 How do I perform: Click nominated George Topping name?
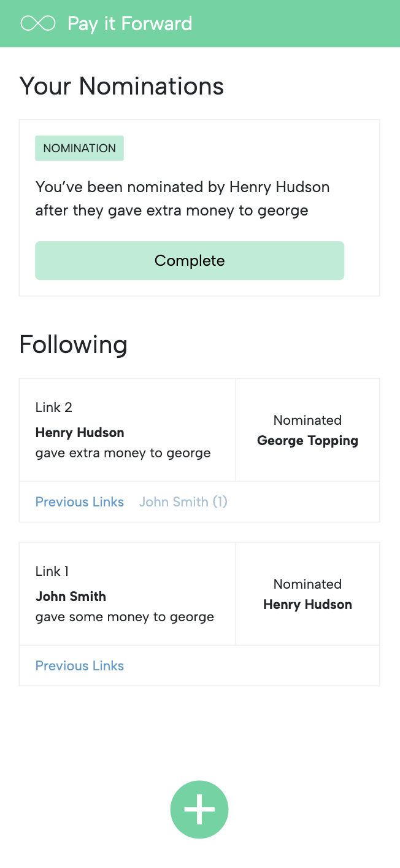coord(307,440)
